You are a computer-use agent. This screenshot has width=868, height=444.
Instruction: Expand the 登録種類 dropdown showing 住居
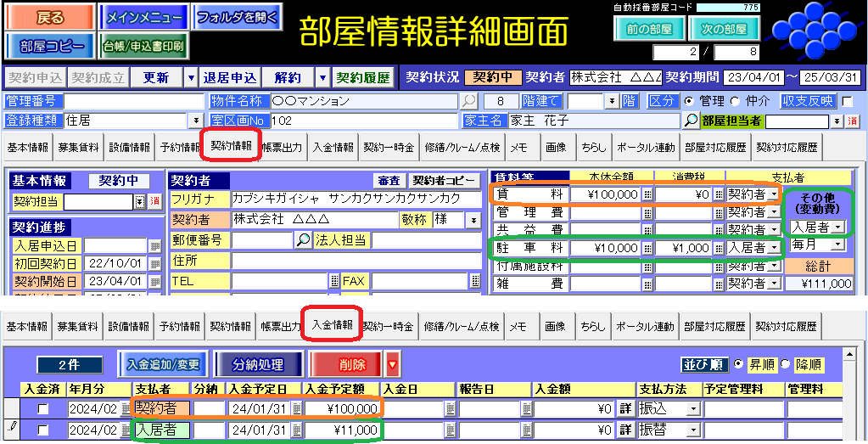point(197,121)
